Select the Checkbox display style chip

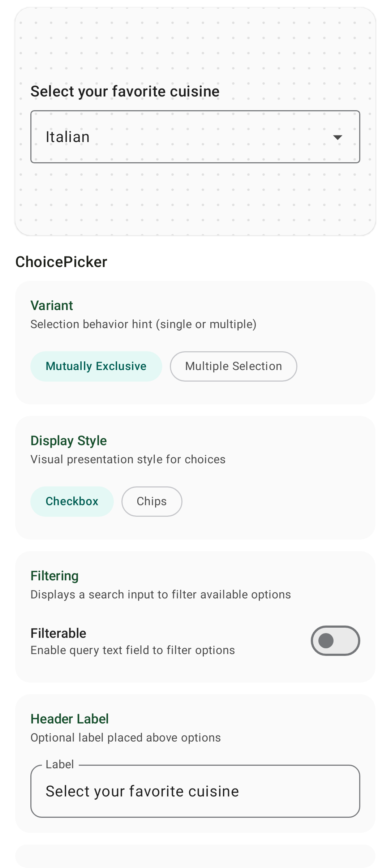pyautogui.click(x=72, y=502)
